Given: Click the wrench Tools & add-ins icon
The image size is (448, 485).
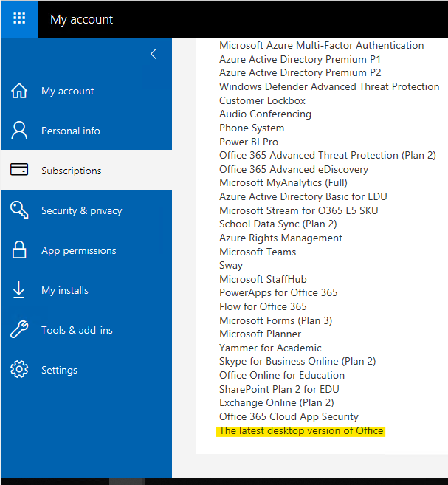Looking at the screenshot, I should pos(19,330).
